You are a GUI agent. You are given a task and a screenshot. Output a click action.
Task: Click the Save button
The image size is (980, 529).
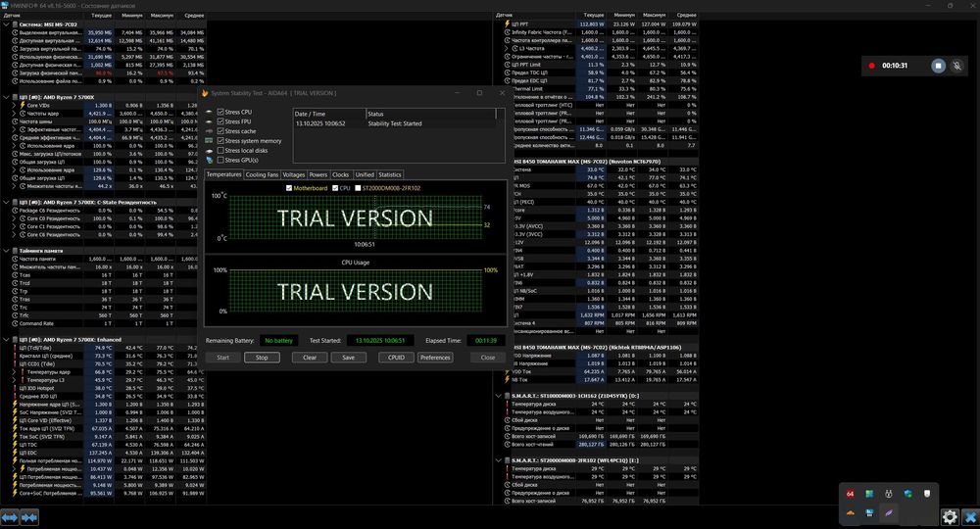coord(349,358)
